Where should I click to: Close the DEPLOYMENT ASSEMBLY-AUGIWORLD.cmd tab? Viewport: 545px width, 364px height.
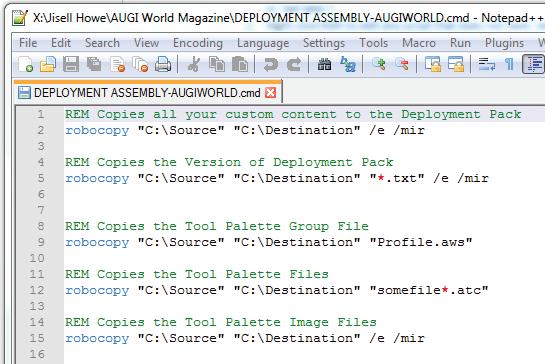(x=270, y=92)
